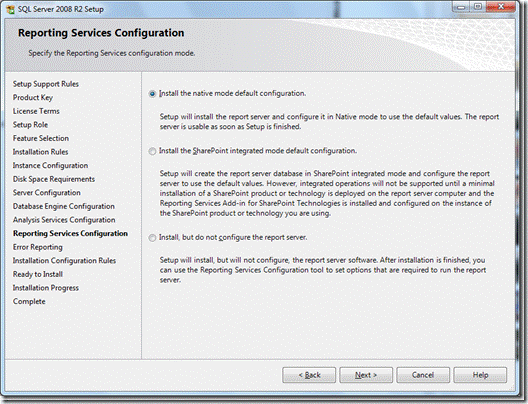The height and width of the screenshot is (404, 528).
Task: Click Setup Support Rules step
Action: click(x=46, y=84)
